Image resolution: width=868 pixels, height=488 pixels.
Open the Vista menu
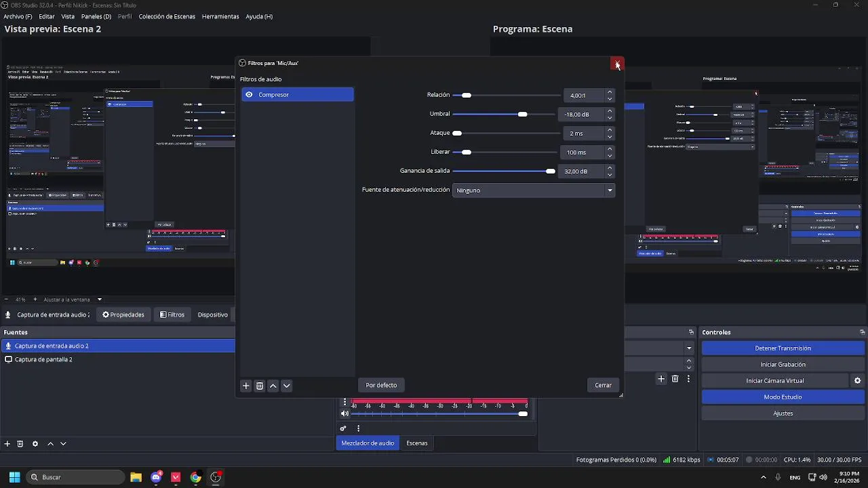point(68,16)
